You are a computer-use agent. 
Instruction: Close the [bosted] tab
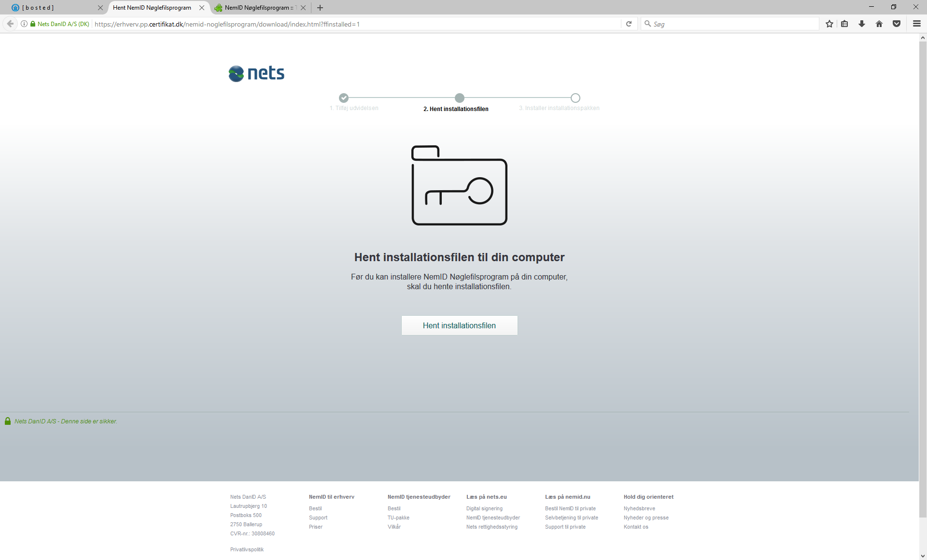click(x=100, y=8)
